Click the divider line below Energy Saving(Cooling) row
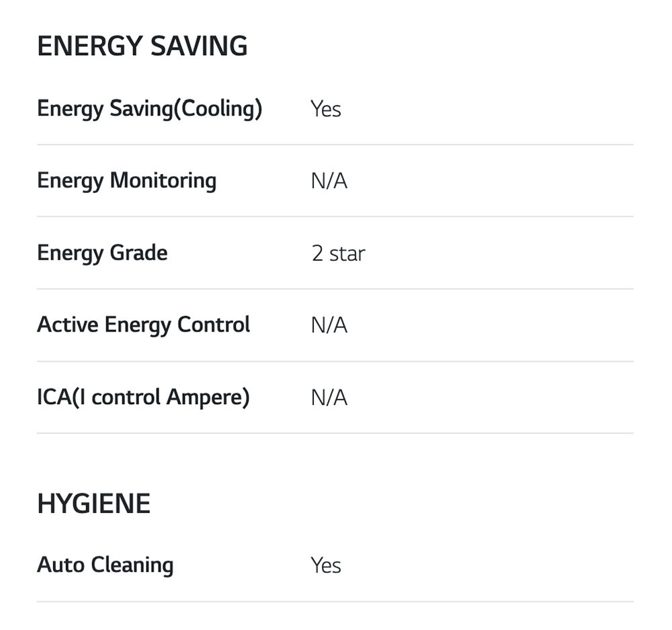 [335, 145]
